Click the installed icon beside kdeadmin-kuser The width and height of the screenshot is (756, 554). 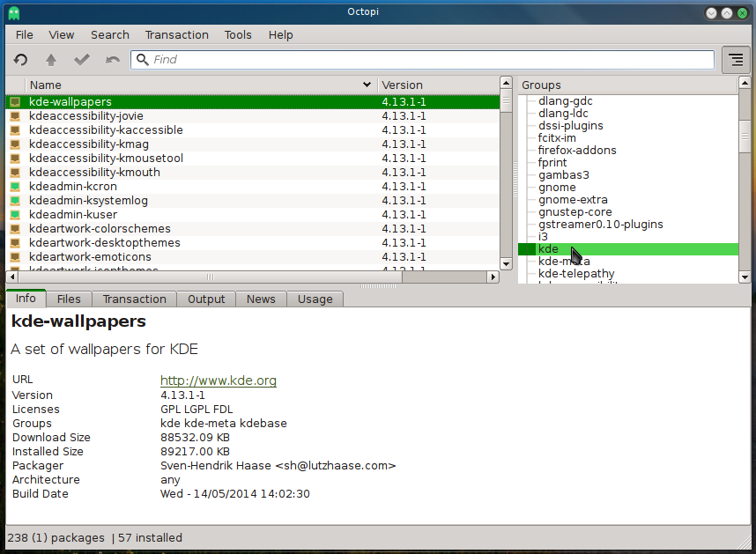click(16, 214)
